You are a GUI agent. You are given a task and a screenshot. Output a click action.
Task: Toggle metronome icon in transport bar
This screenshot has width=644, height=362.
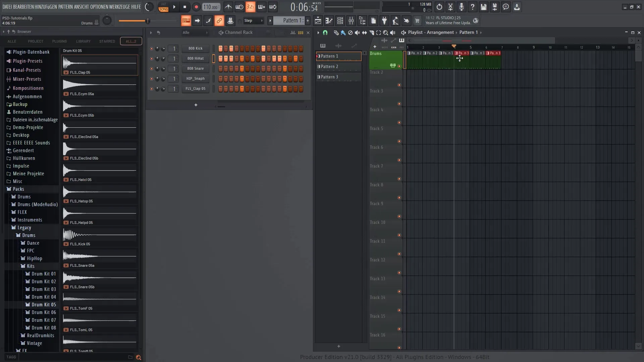tap(228, 7)
